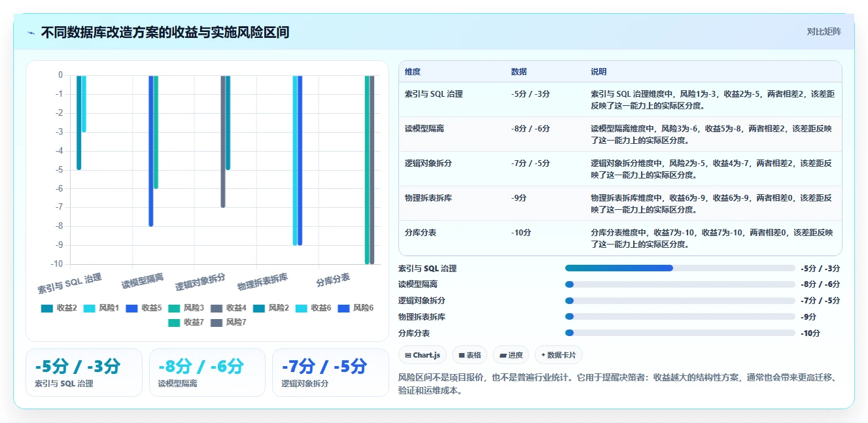Select the 表格 chip
Viewport: 868px width, 423px height.
470,355
